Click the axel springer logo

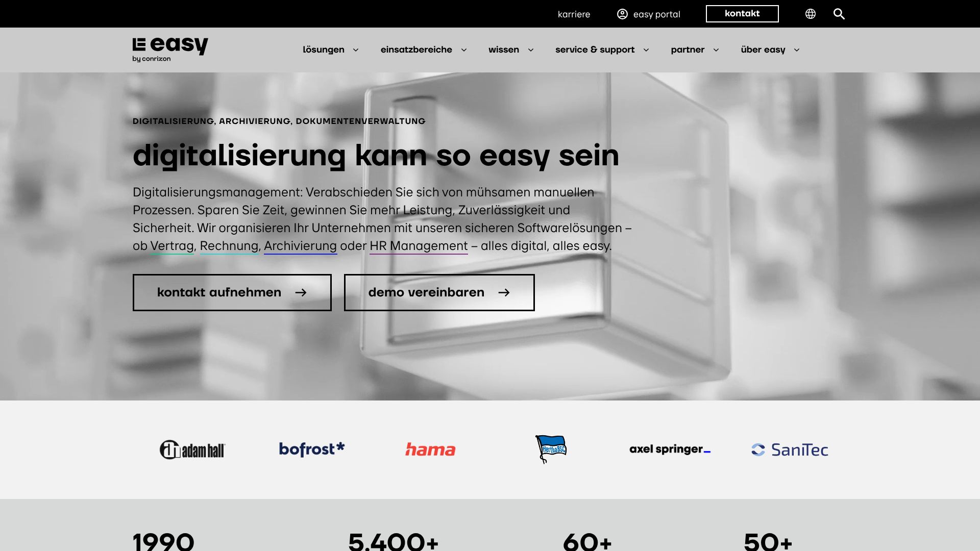tap(670, 449)
